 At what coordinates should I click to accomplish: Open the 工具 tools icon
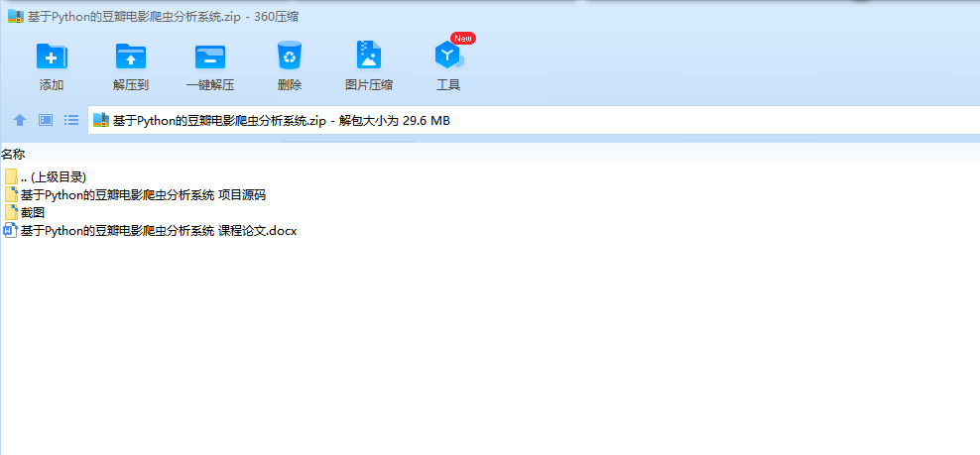448,57
